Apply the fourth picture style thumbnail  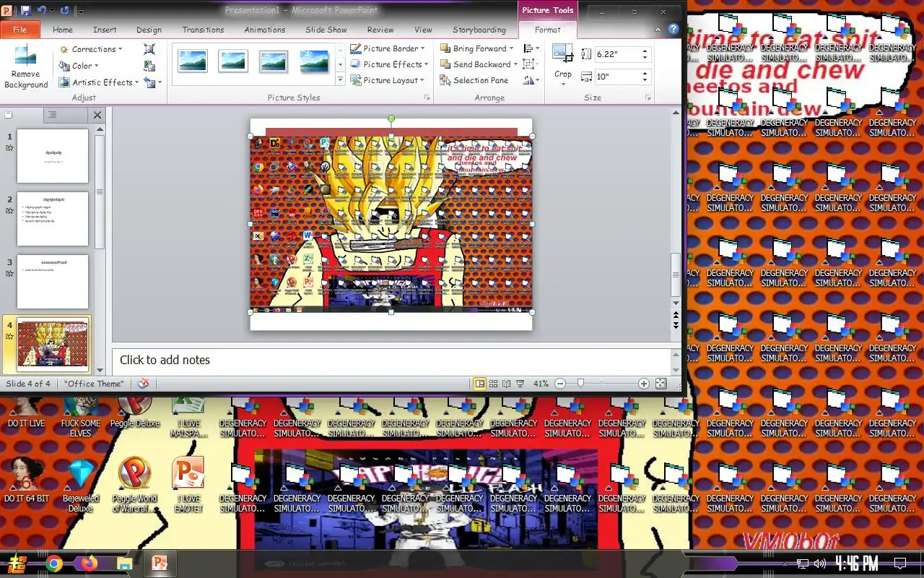314,61
